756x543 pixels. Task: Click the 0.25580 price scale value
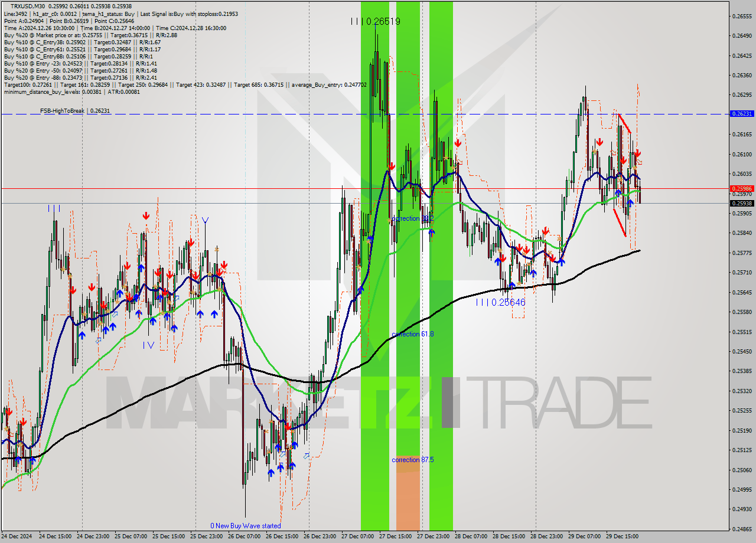pyautogui.click(x=742, y=312)
